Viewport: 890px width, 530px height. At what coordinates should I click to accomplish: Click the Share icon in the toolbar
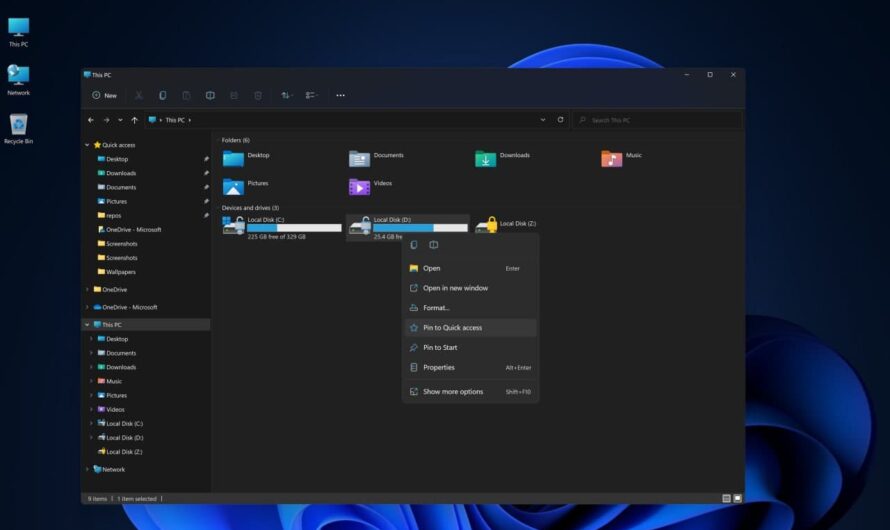pyautogui.click(x=234, y=95)
